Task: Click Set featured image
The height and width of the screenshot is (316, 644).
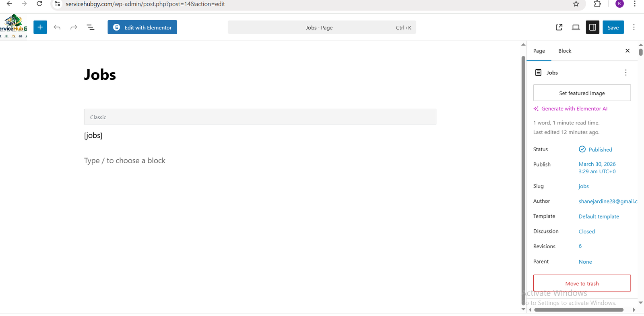Action: coord(582,93)
